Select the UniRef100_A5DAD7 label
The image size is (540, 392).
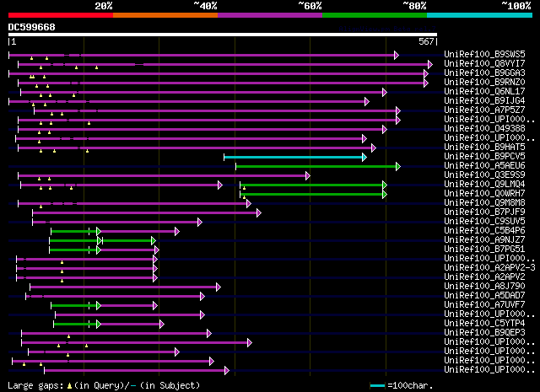pyautogui.click(x=484, y=296)
